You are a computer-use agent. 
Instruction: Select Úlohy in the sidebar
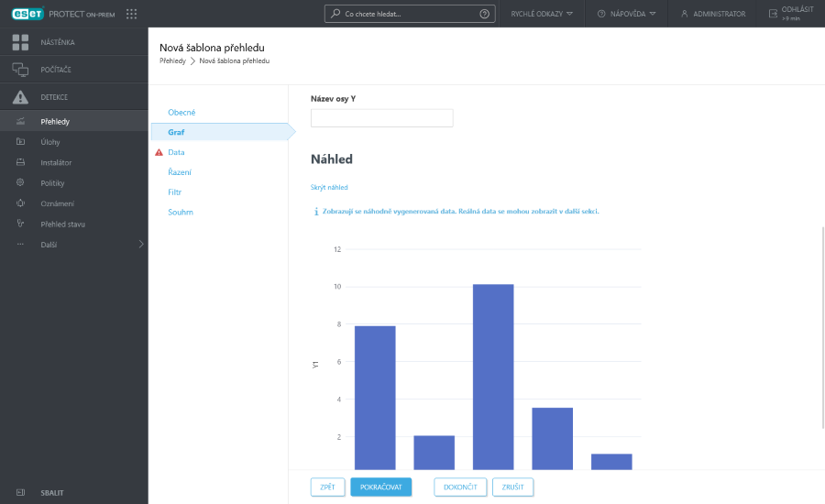tap(49, 142)
